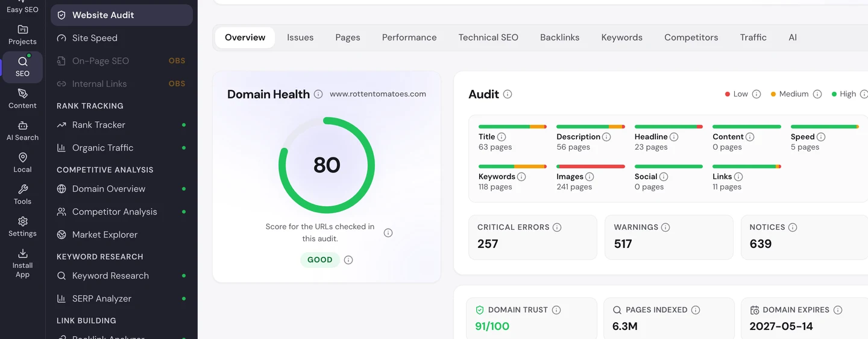Click the GOOD status badge
Viewport: 868px width, 339px height.
(320, 260)
